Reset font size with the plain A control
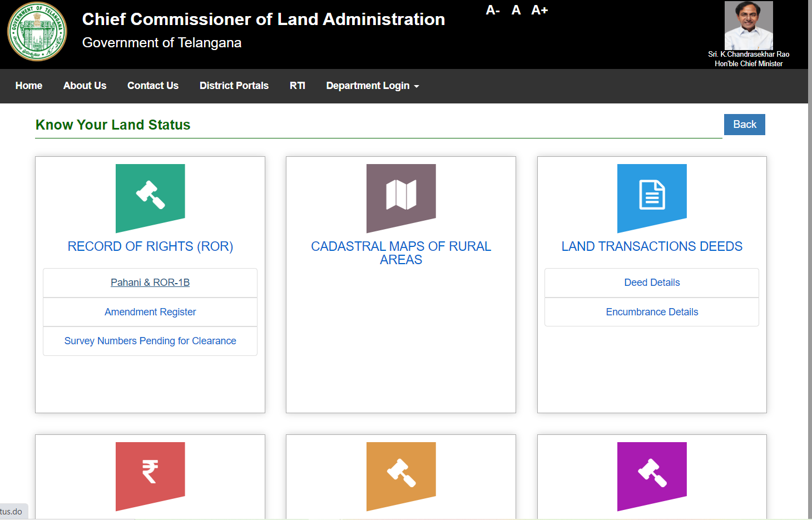812x520 pixels. pos(516,10)
